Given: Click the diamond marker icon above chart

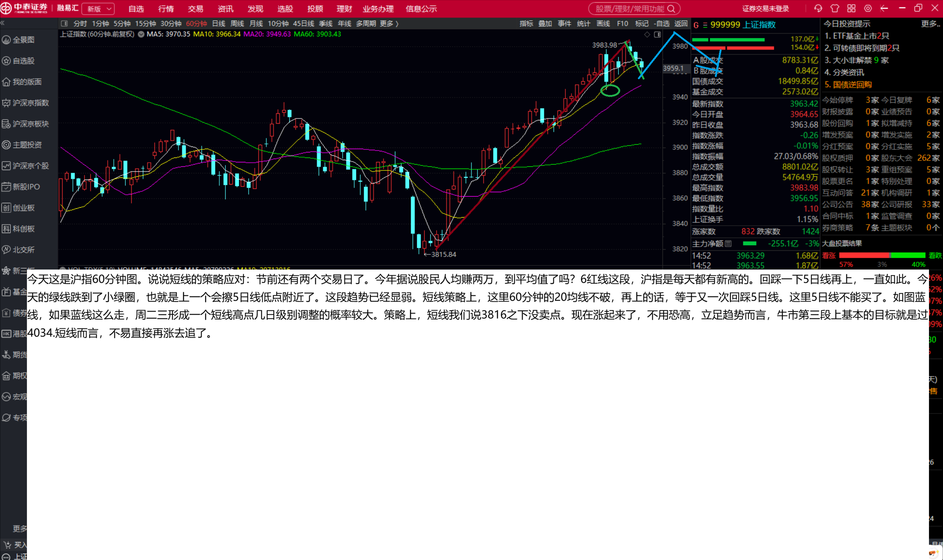Looking at the screenshot, I should pyautogui.click(x=647, y=34).
